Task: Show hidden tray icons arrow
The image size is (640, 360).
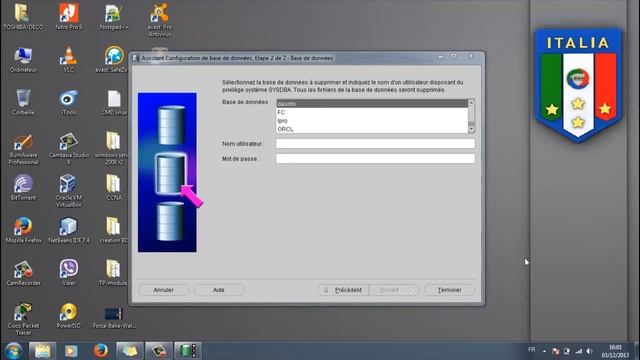Action: tap(544, 351)
